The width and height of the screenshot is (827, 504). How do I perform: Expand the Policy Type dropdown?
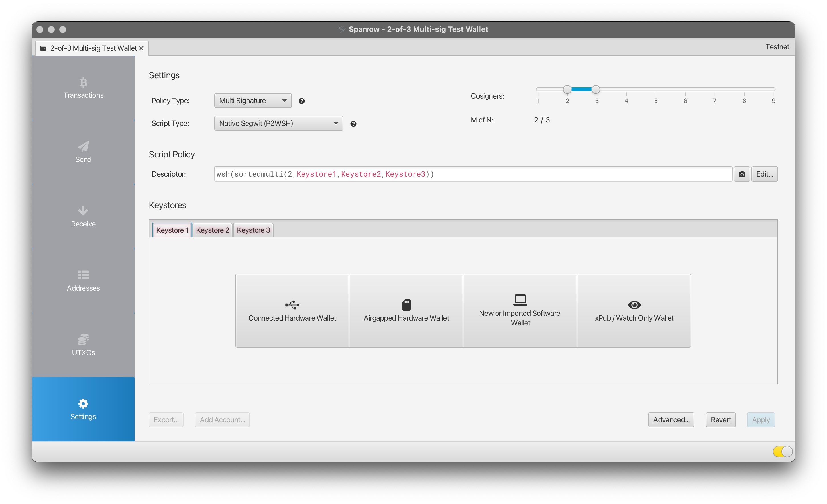pos(253,101)
